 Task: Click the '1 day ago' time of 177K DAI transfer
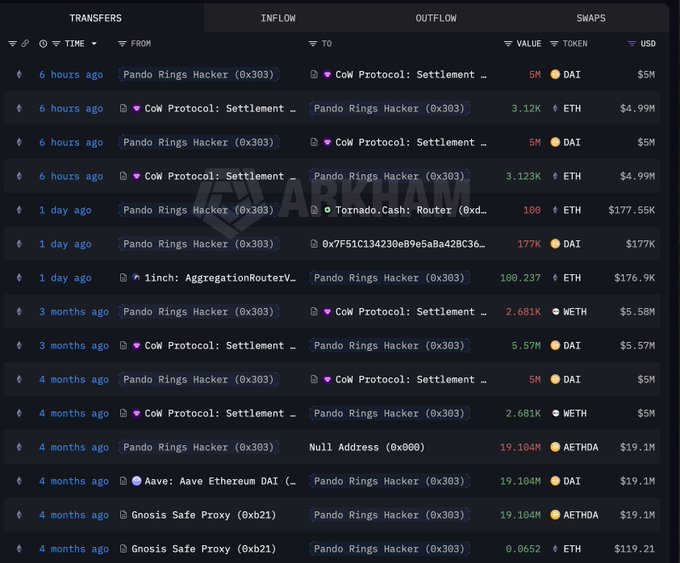point(65,244)
